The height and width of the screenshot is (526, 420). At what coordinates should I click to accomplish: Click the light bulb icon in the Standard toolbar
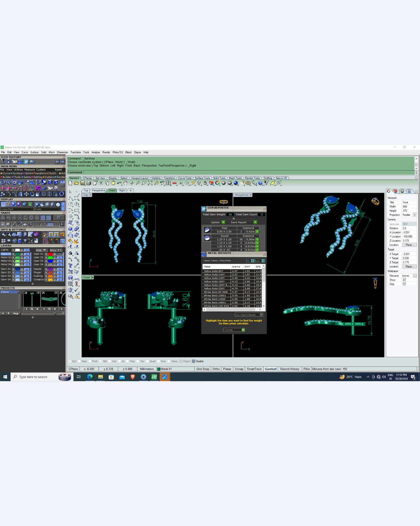coord(199,183)
